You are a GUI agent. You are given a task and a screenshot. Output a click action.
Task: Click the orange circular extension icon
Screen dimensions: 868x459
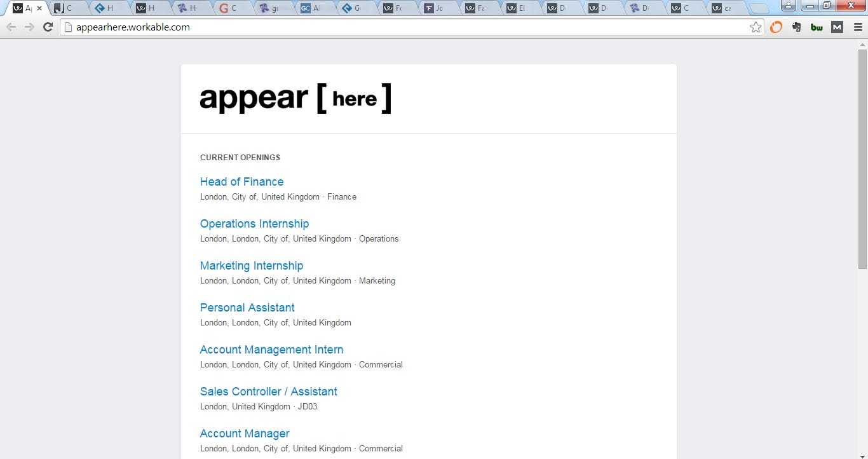pos(776,27)
